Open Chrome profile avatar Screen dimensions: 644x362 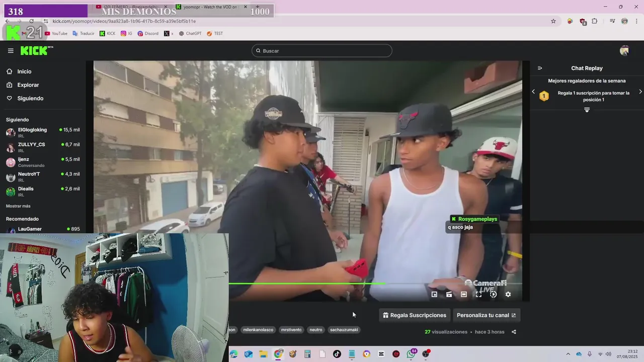point(624,21)
